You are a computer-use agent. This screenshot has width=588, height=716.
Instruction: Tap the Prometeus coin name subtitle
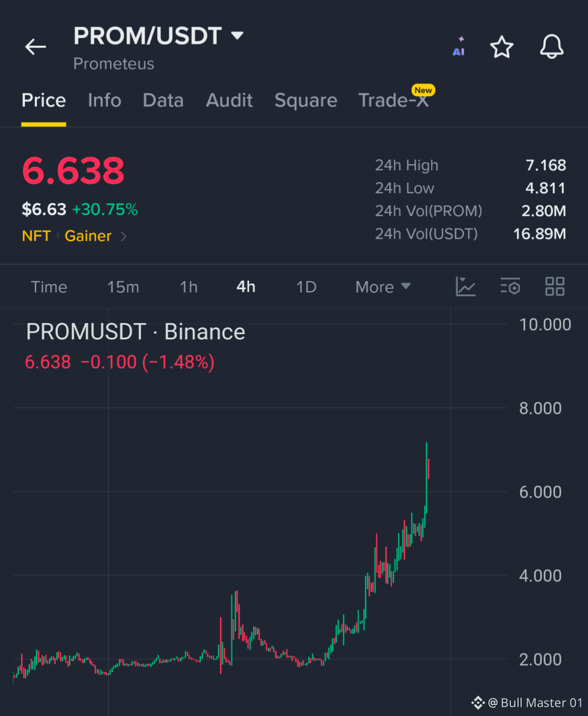113,64
